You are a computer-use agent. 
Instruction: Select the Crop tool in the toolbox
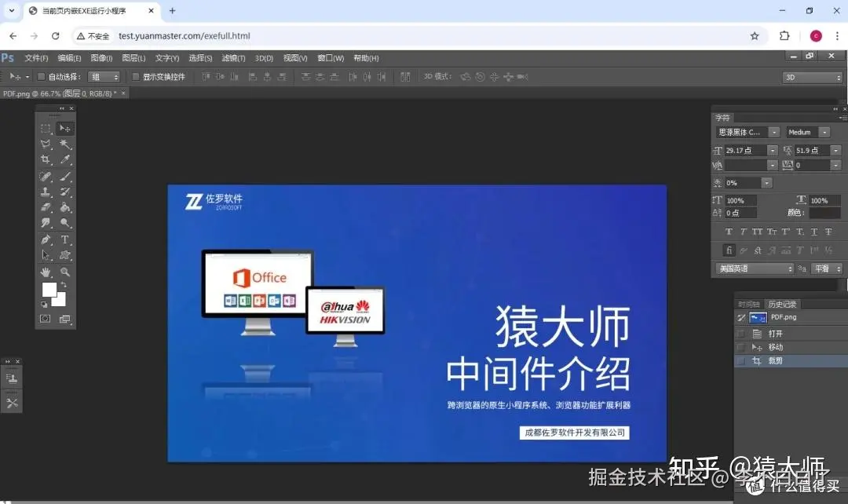pyautogui.click(x=46, y=159)
